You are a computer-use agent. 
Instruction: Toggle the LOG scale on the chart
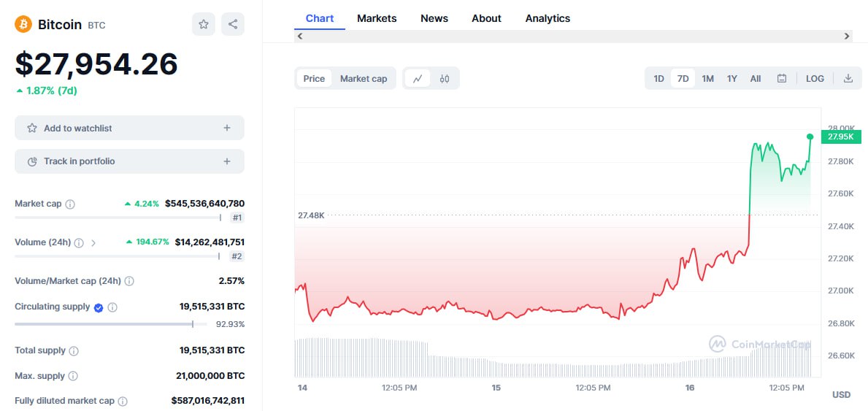point(815,79)
